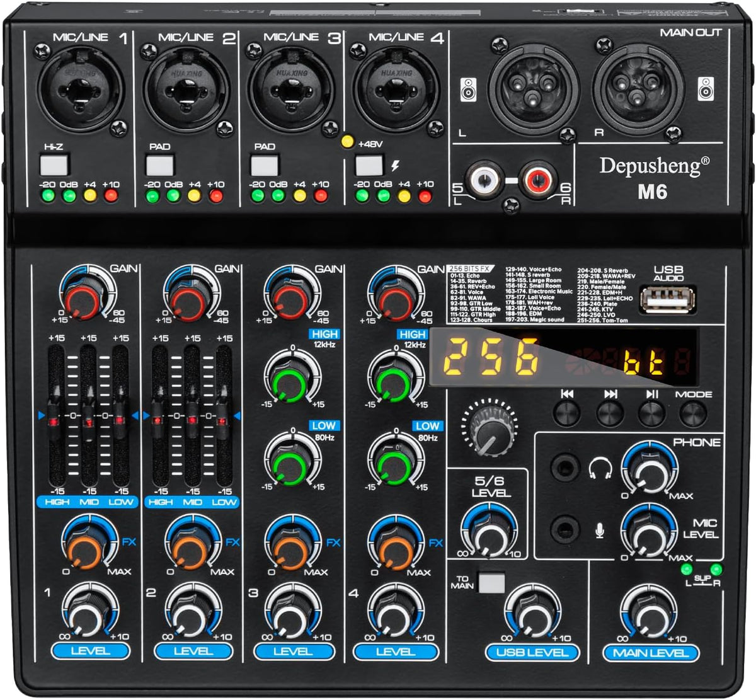
Task: Click channel 3 orange FX knob
Action: click(291, 549)
